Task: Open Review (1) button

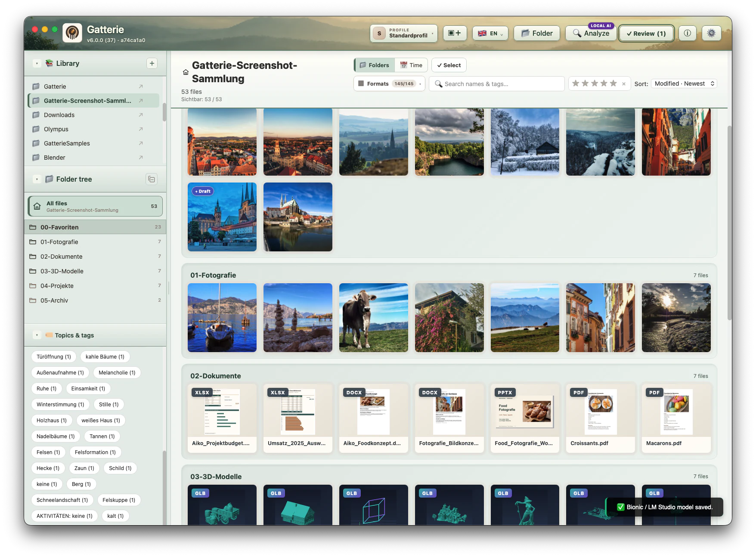Action: tap(646, 33)
